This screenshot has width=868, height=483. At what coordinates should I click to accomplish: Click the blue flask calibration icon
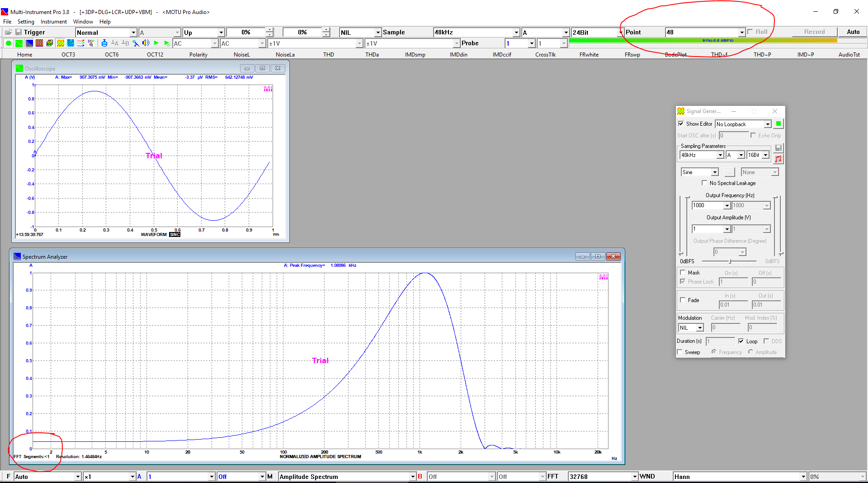(x=104, y=43)
